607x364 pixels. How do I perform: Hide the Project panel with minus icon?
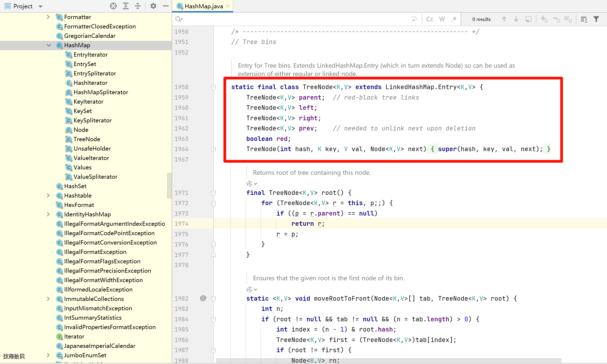[x=166, y=6]
